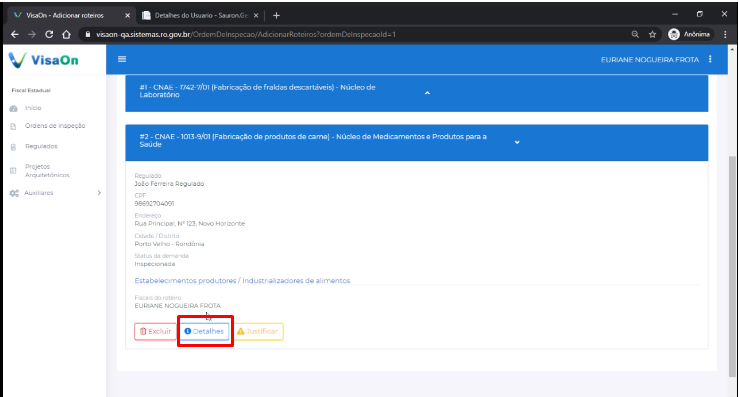Click the browser home icon

66,34
